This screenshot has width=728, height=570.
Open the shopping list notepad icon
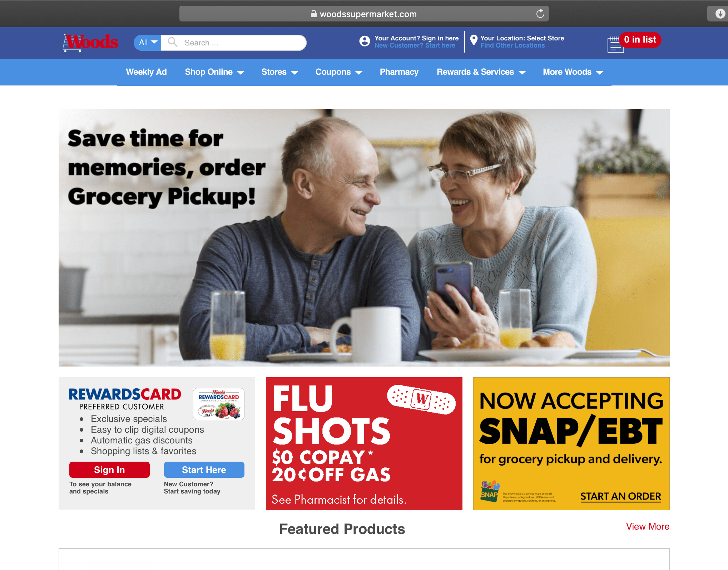coord(615,45)
